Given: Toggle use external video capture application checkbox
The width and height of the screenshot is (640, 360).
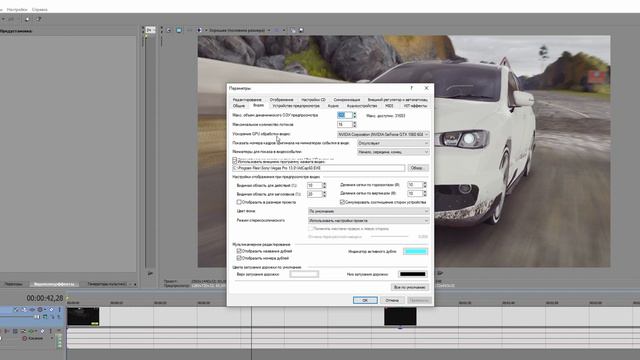Looking at the screenshot, I should (235, 162).
